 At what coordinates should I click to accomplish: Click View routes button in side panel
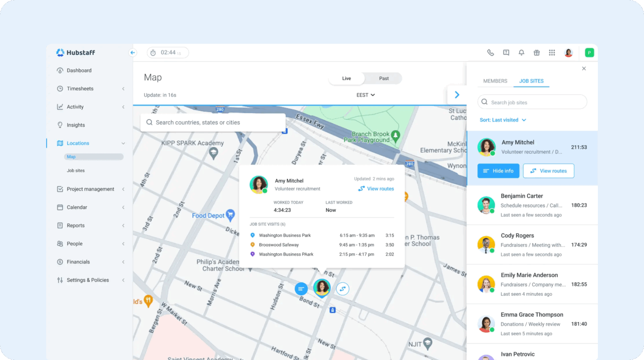pos(548,171)
